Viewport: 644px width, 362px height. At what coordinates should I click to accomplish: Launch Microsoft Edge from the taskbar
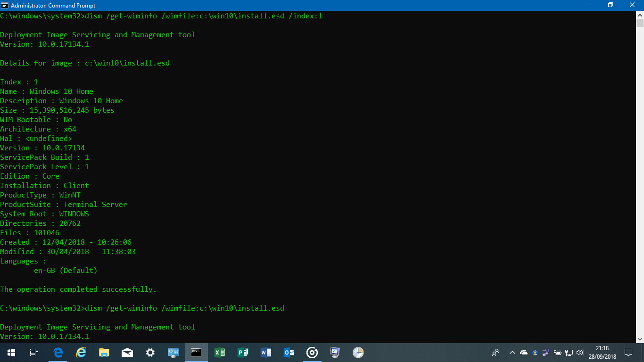pos(58,353)
